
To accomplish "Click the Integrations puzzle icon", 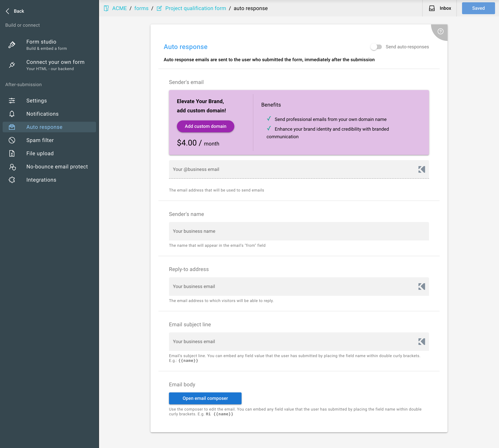I will coord(12,180).
